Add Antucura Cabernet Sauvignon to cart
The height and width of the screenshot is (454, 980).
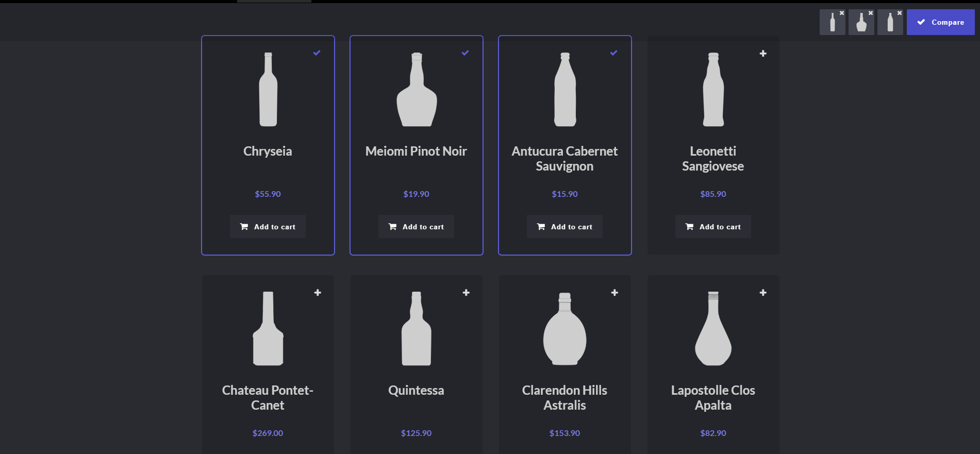click(x=565, y=227)
